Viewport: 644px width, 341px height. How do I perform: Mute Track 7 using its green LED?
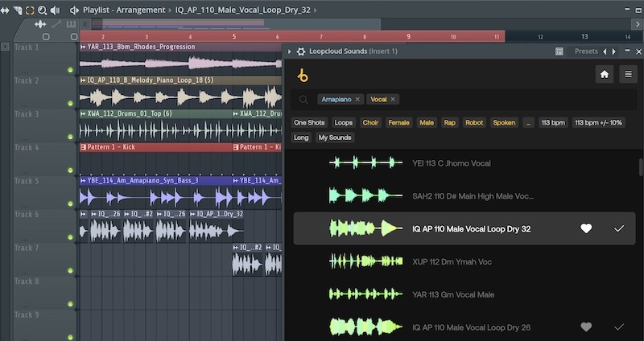coord(70,270)
